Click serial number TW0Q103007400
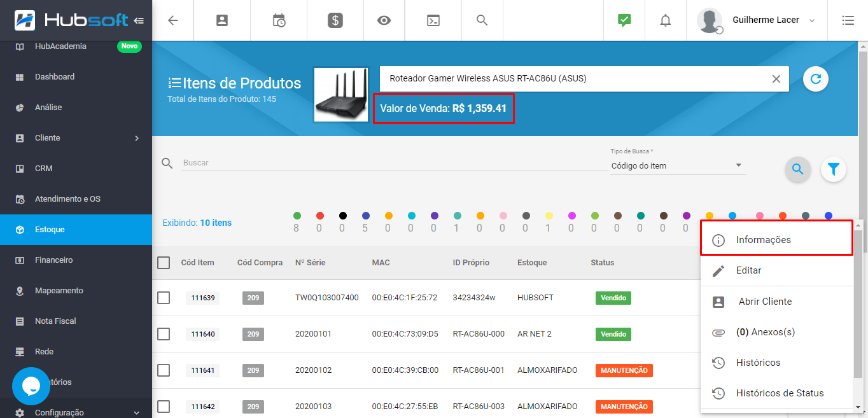868x418 pixels. click(x=327, y=298)
